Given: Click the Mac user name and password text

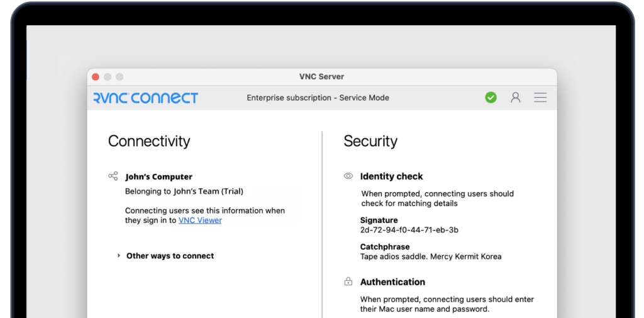Looking at the screenshot, I should tap(447, 304).
